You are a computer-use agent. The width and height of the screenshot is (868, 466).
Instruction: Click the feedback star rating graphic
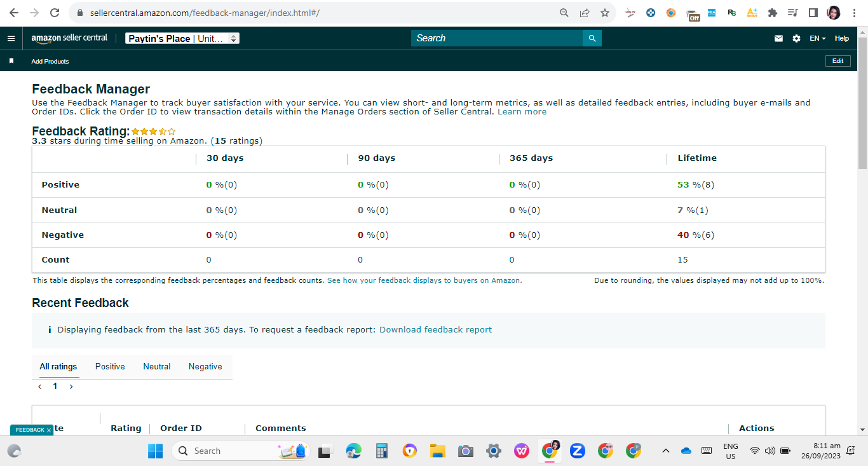coord(153,132)
